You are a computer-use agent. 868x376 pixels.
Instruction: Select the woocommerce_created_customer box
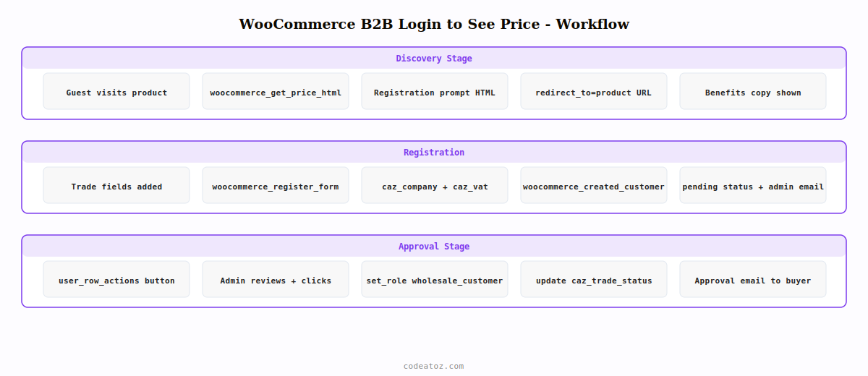point(594,185)
